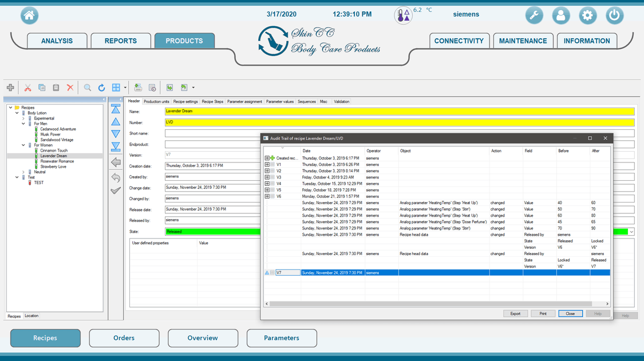Open the grid view dropdown arrow
Screen dimensions: 644x361
(x=125, y=88)
